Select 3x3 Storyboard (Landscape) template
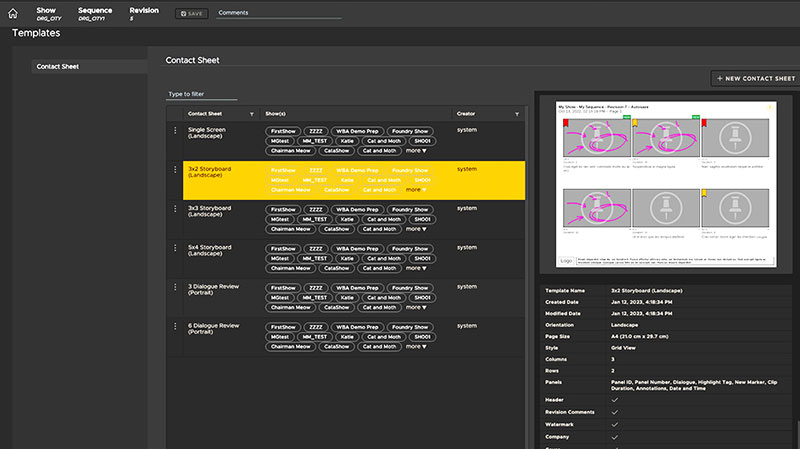Viewport: 800px width, 449px height. pyautogui.click(x=209, y=211)
